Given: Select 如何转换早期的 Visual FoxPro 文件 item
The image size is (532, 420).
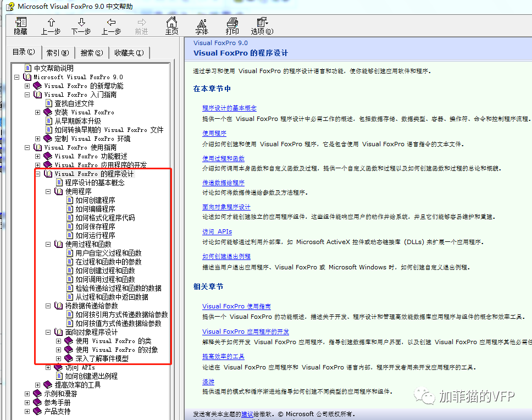Looking at the screenshot, I should pos(109,130).
